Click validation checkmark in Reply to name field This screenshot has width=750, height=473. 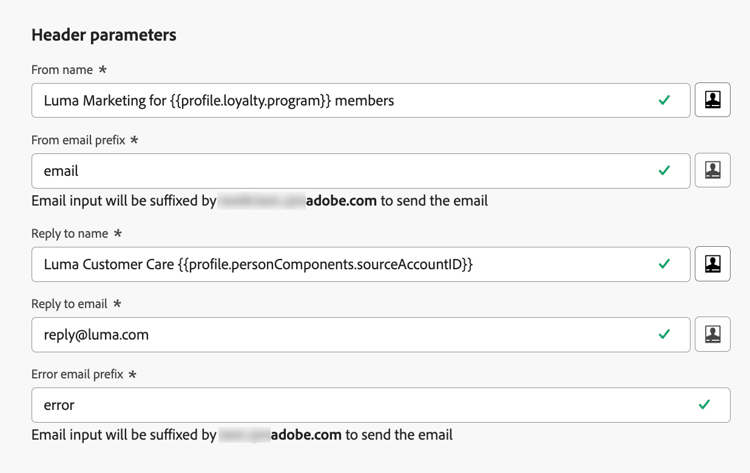[x=664, y=264]
